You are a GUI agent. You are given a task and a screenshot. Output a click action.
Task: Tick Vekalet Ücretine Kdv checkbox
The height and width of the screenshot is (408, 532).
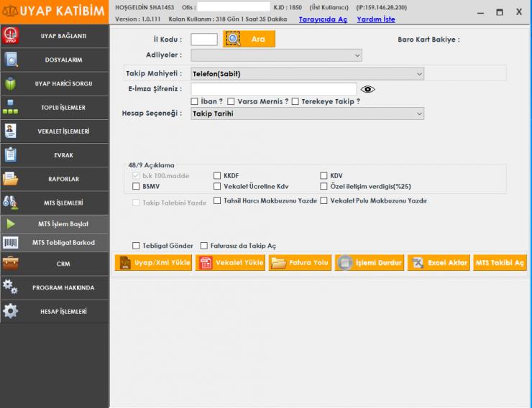pyautogui.click(x=217, y=186)
